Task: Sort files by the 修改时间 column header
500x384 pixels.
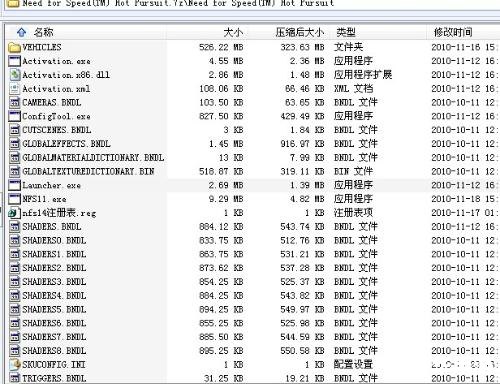Action: (453, 32)
